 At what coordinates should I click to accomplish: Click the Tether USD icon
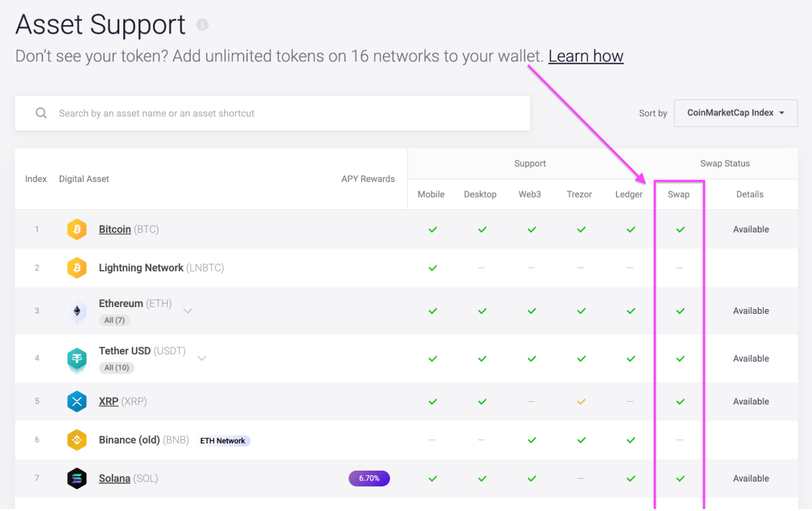[77, 359]
